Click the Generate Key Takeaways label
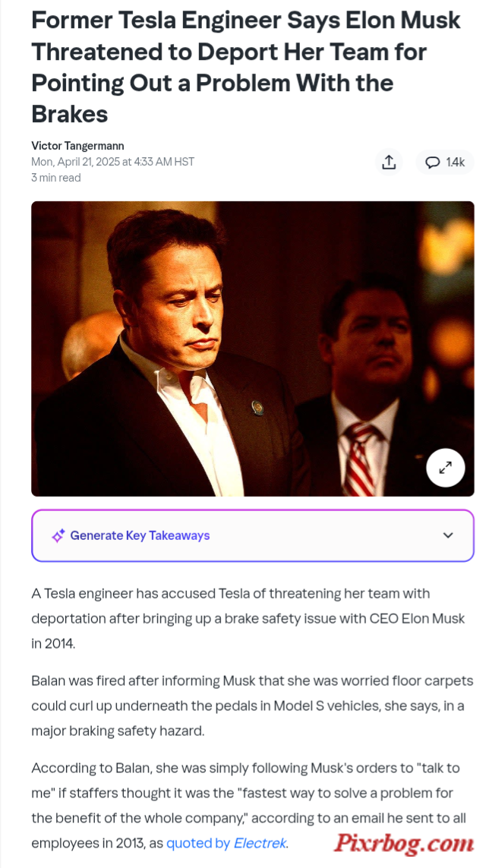Viewport: 489px width, 868px height. click(140, 535)
